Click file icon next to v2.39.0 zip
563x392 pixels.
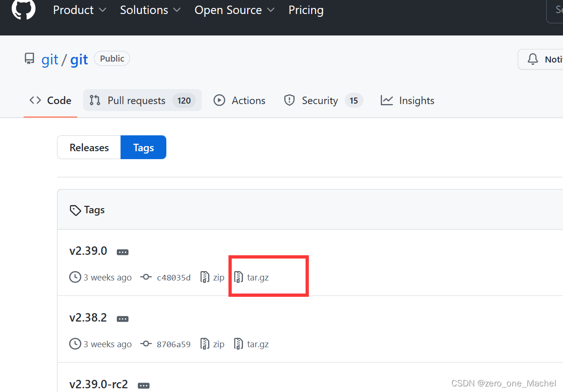tap(205, 277)
